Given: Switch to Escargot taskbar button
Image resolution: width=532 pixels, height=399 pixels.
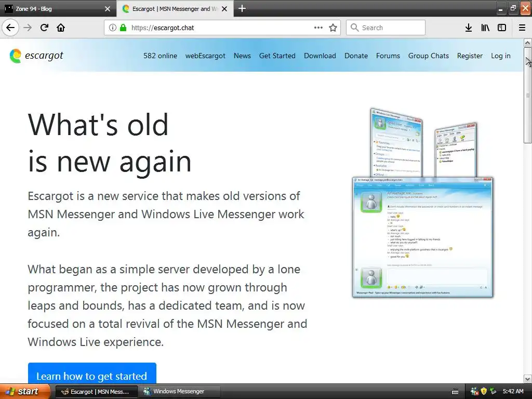Looking at the screenshot, I should 96,392.
